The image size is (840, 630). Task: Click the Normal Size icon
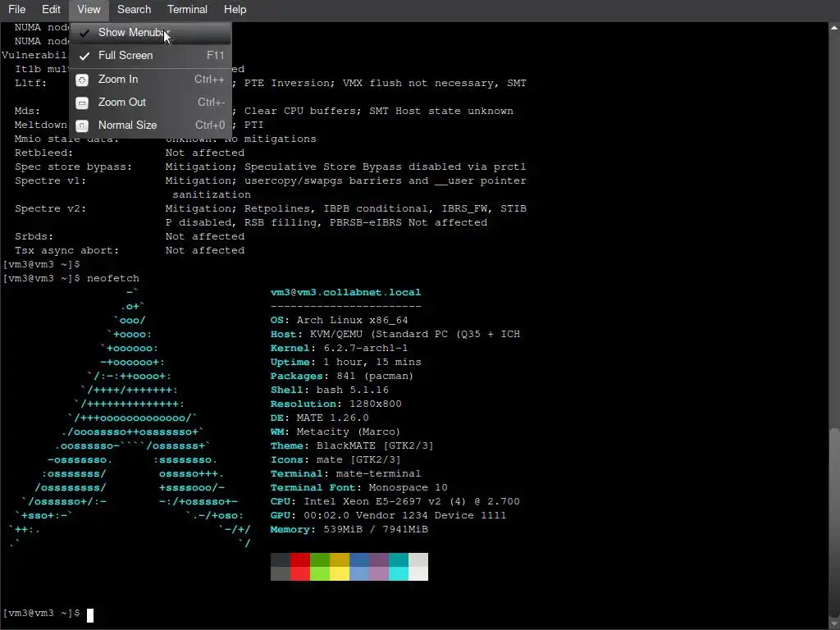point(82,126)
